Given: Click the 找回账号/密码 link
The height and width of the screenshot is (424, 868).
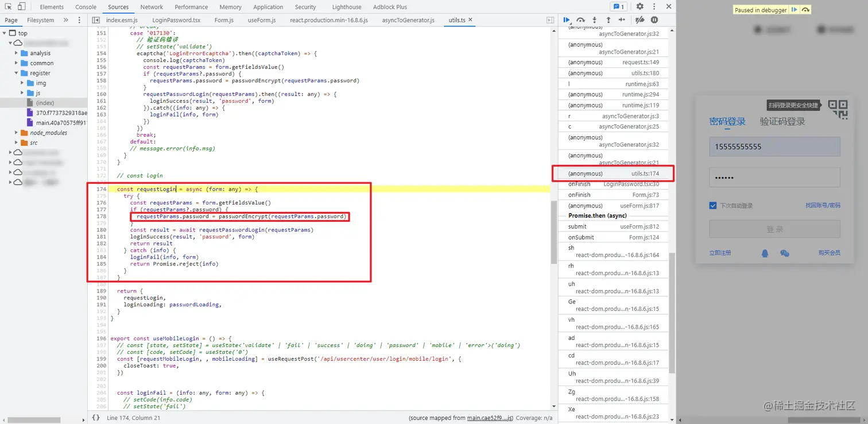Looking at the screenshot, I should click(x=823, y=205).
